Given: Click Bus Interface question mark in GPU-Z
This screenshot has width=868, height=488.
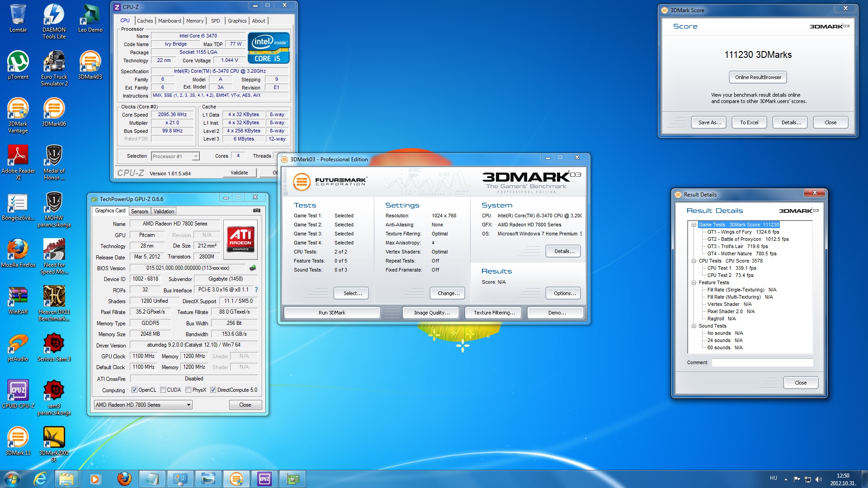Looking at the screenshot, I should 256,290.
